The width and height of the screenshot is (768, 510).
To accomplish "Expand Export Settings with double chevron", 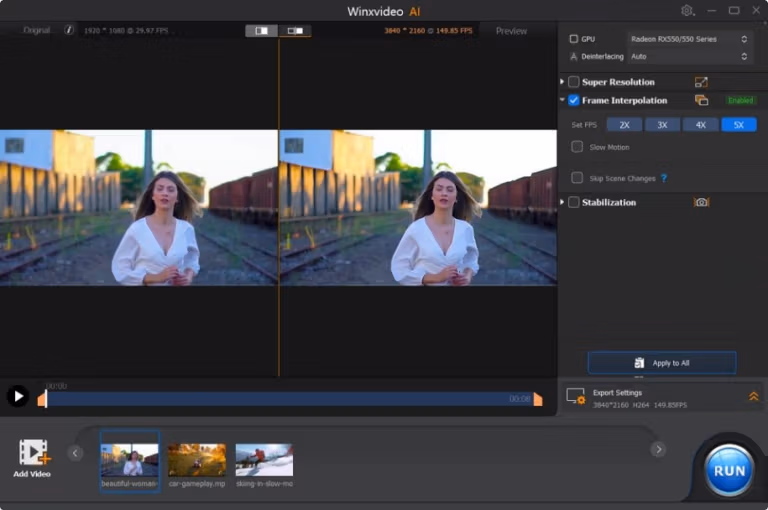I will click(x=753, y=396).
